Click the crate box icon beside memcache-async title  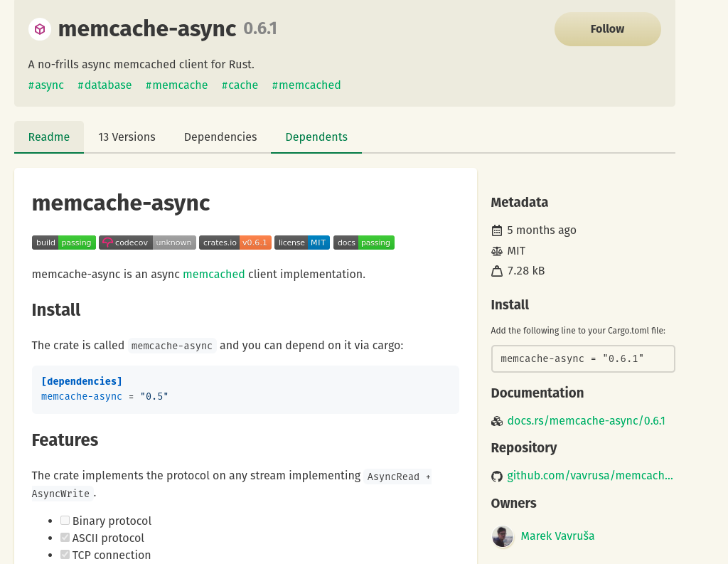[x=40, y=29]
